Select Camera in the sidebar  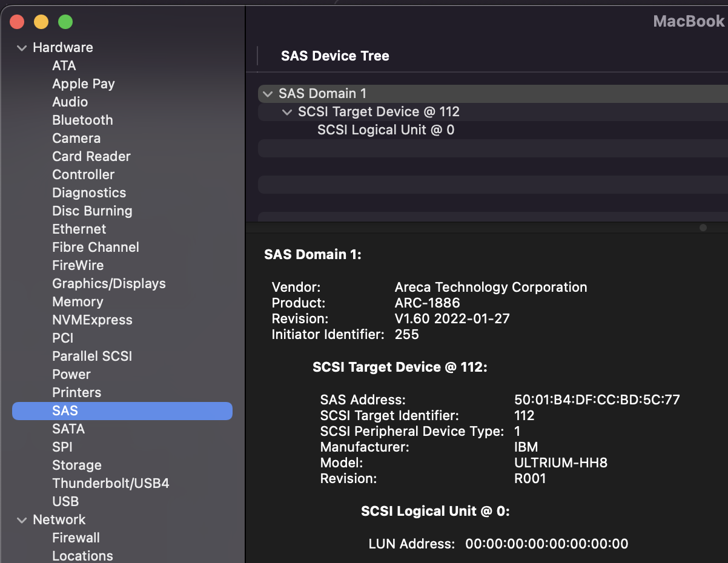click(x=76, y=138)
